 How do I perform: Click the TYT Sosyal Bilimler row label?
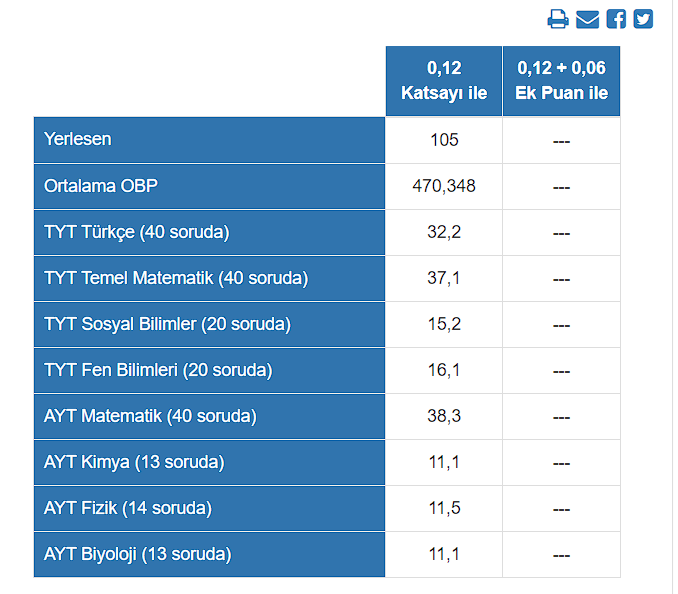click(167, 324)
